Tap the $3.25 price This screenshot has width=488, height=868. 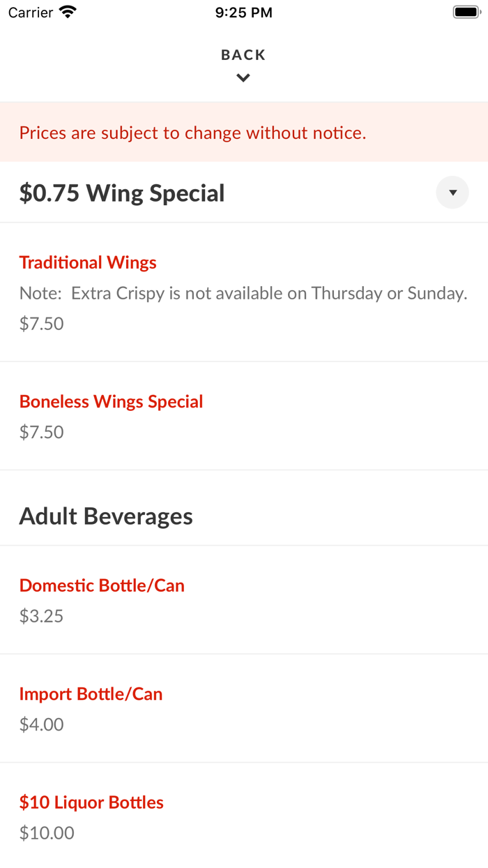(x=42, y=616)
